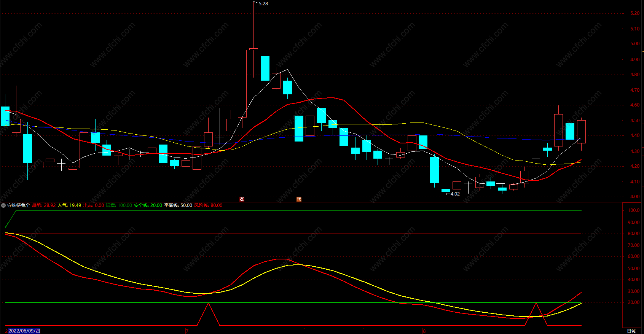The image size is (644, 334).
Task: Expand the 守株待兔全 indicator dropdown arrow
Action: (x=3, y=205)
